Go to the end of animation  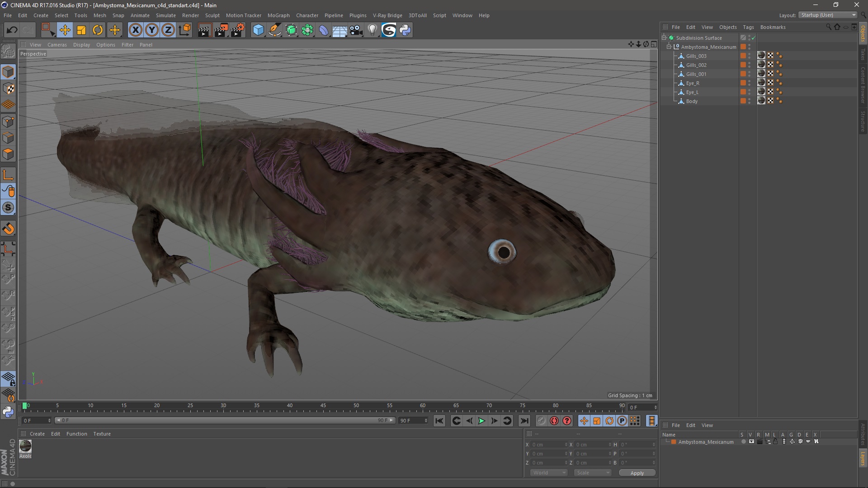tap(524, 421)
